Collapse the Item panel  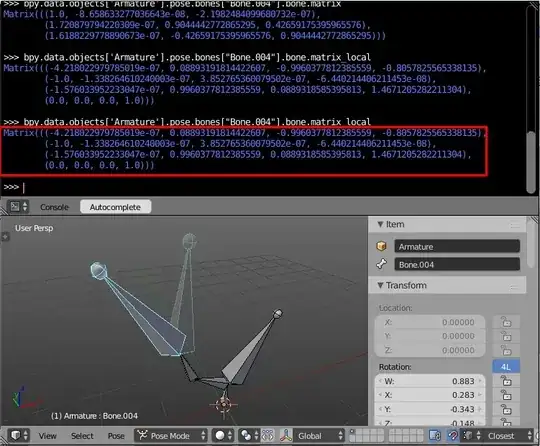pyautogui.click(x=380, y=224)
